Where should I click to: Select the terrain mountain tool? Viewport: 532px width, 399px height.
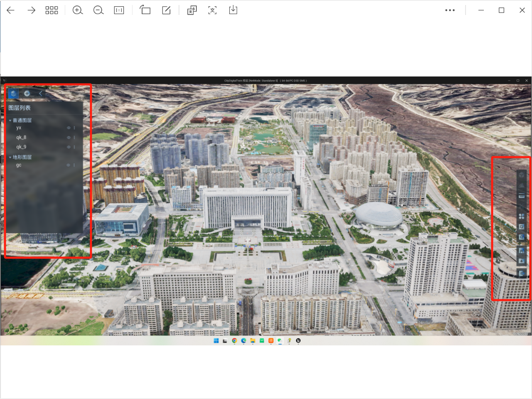coord(522,185)
